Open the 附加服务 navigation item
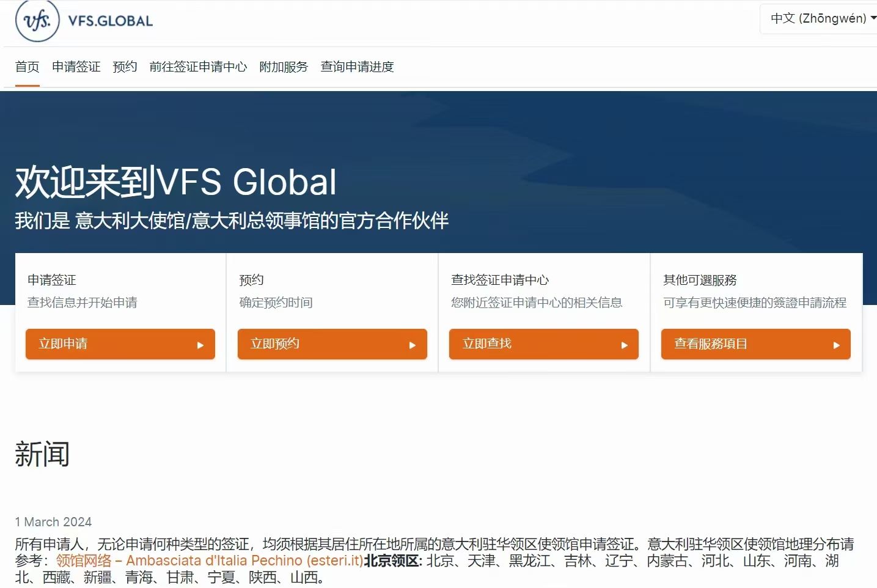This screenshot has width=877, height=588. [284, 67]
